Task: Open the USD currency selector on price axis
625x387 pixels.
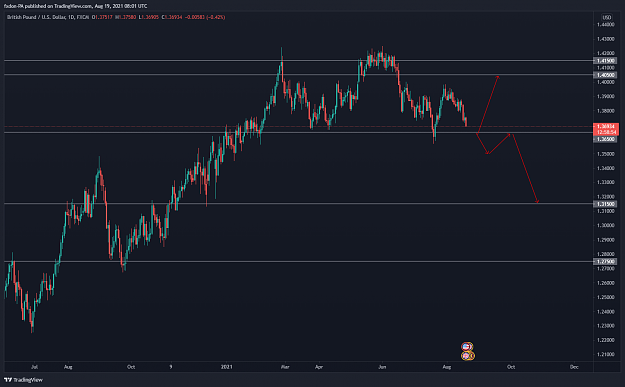Action: pyautogui.click(x=606, y=18)
